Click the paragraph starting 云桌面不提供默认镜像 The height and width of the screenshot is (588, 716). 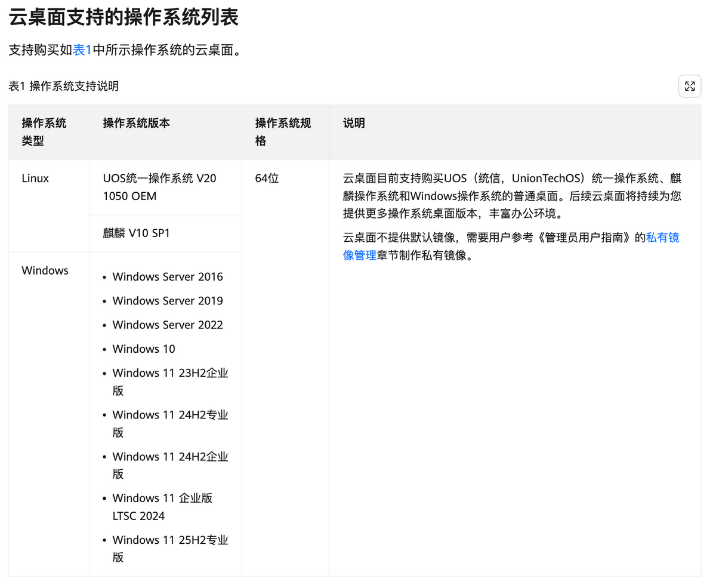pos(511,247)
